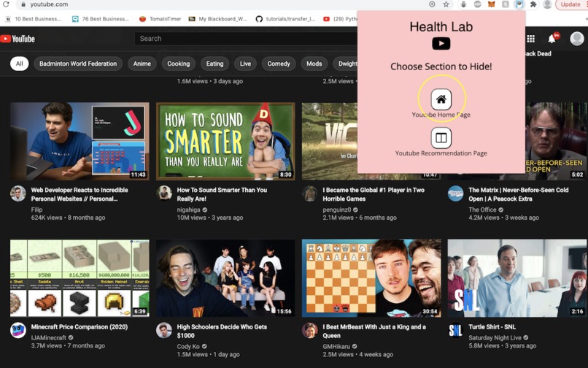
Task: Open the YouTube apps grid menu
Action: click(530, 39)
